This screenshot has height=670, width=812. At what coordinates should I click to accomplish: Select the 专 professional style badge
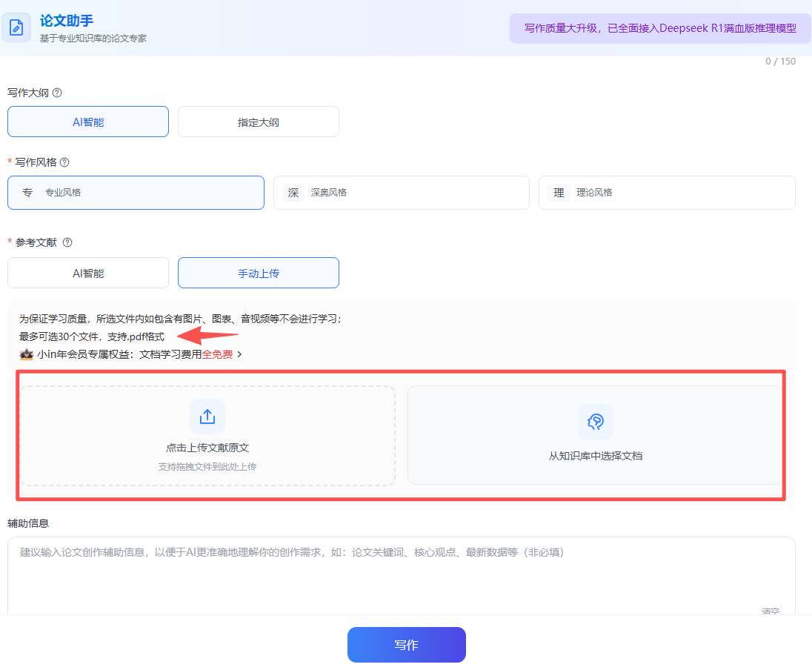pyautogui.click(x=27, y=193)
